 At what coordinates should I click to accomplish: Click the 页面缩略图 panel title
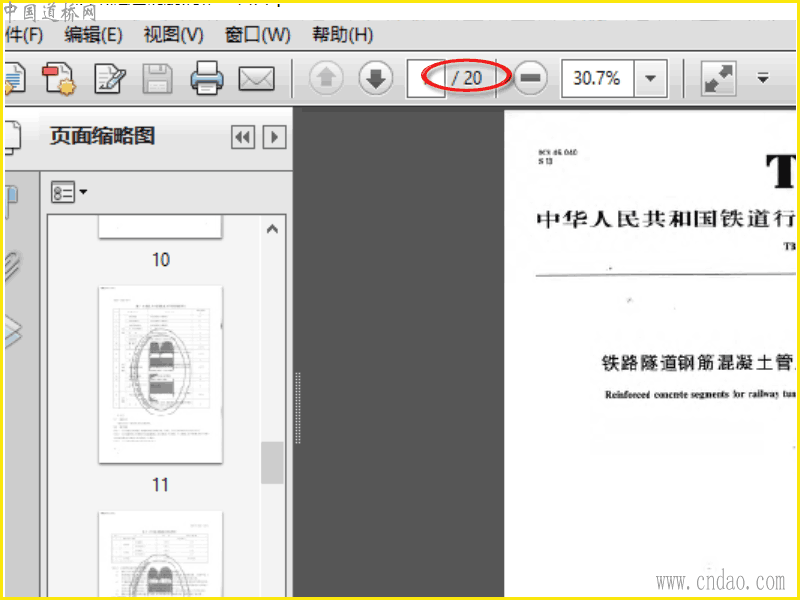(102, 136)
